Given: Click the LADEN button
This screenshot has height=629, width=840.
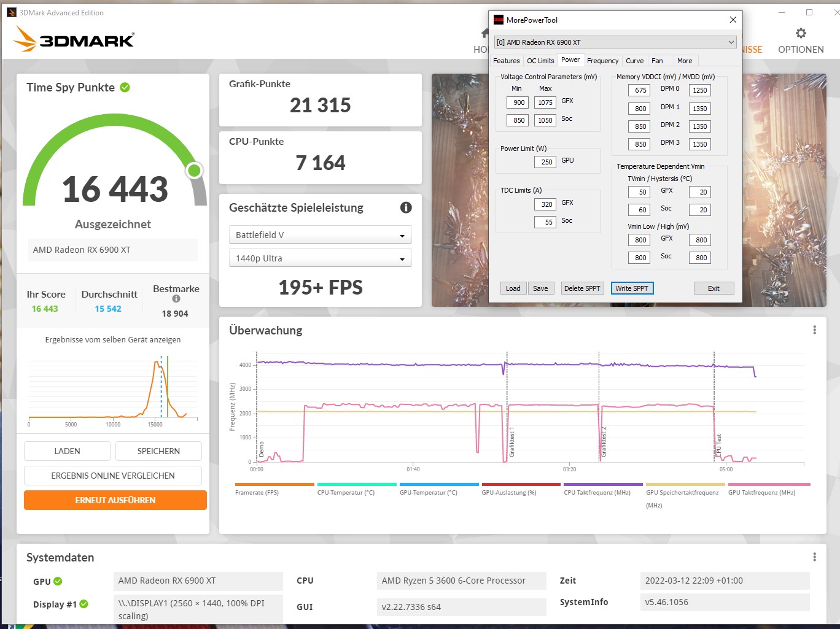Looking at the screenshot, I should (67, 451).
